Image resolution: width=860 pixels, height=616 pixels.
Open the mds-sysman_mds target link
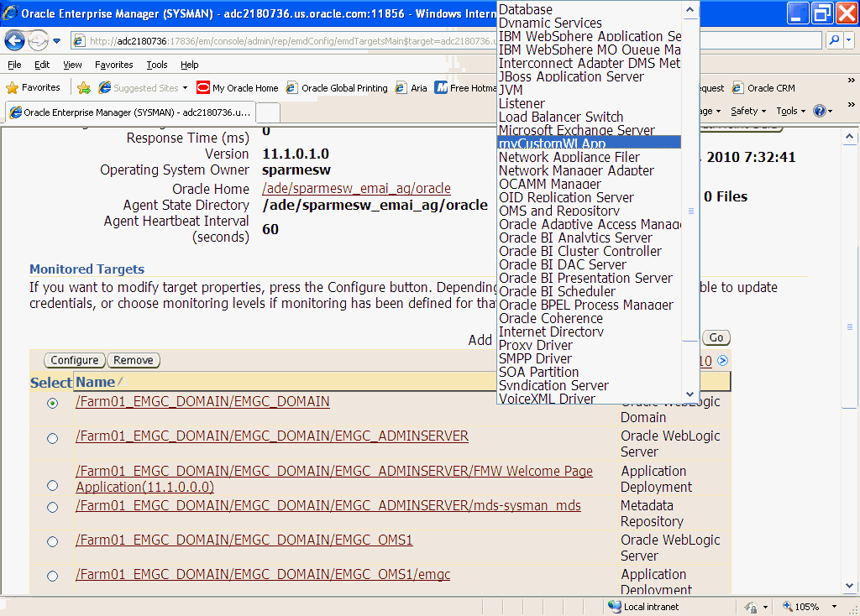point(328,506)
